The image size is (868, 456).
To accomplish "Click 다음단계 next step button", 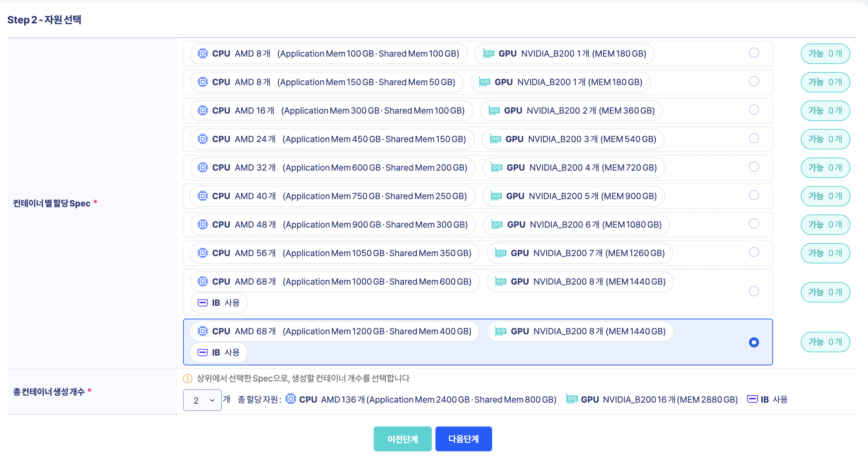I will coord(463,439).
